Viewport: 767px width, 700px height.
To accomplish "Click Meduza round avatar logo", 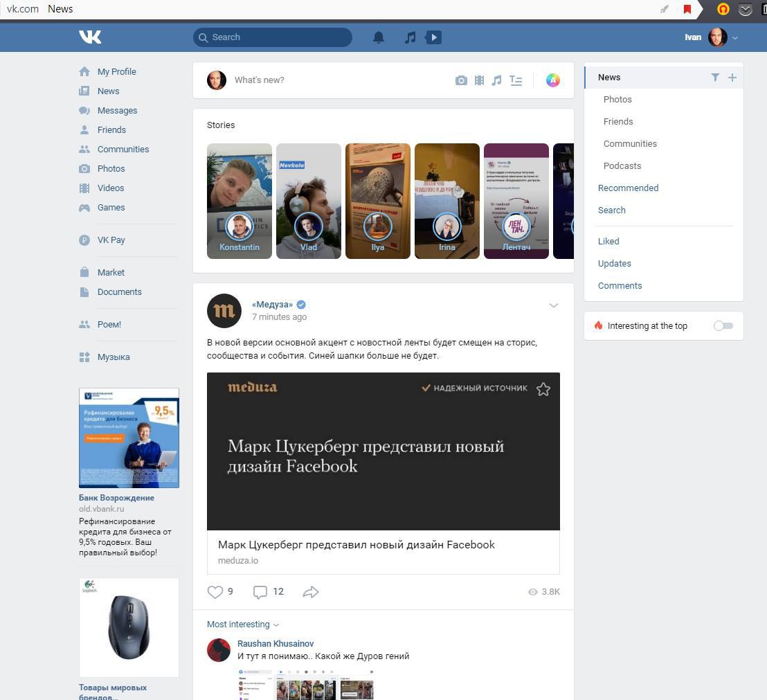I will click(224, 311).
